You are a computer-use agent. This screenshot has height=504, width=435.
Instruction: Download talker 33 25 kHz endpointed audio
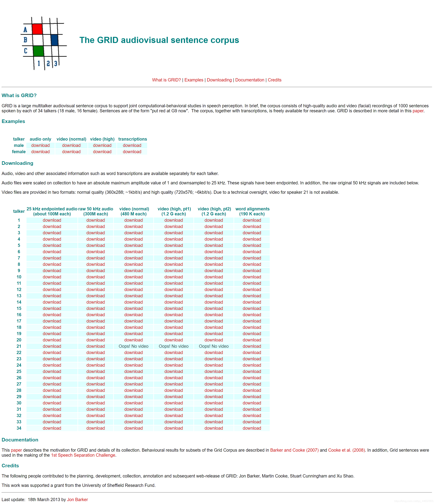click(x=52, y=422)
